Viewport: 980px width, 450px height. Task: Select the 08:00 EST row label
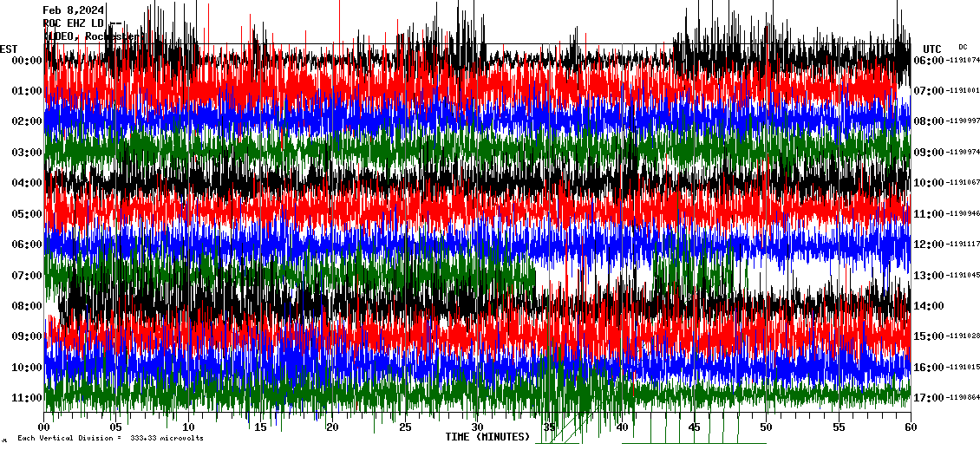[x=26, y=305]
